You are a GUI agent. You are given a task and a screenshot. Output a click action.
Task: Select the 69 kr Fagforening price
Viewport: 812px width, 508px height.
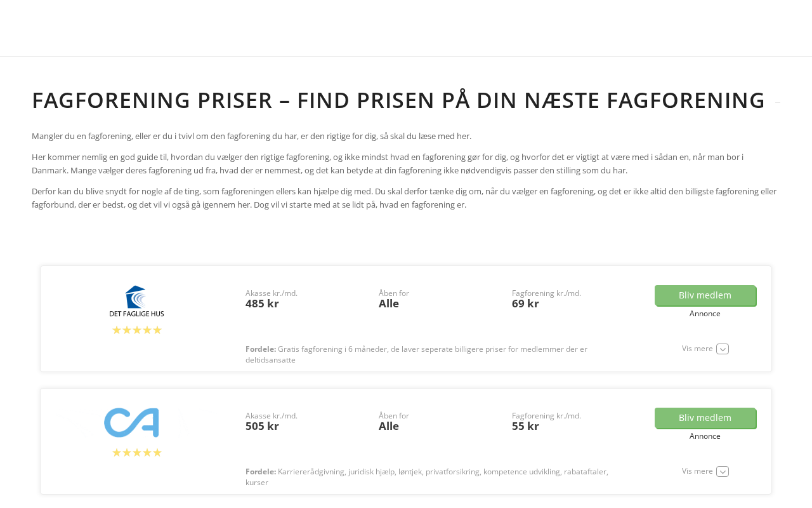pos(525,304)
